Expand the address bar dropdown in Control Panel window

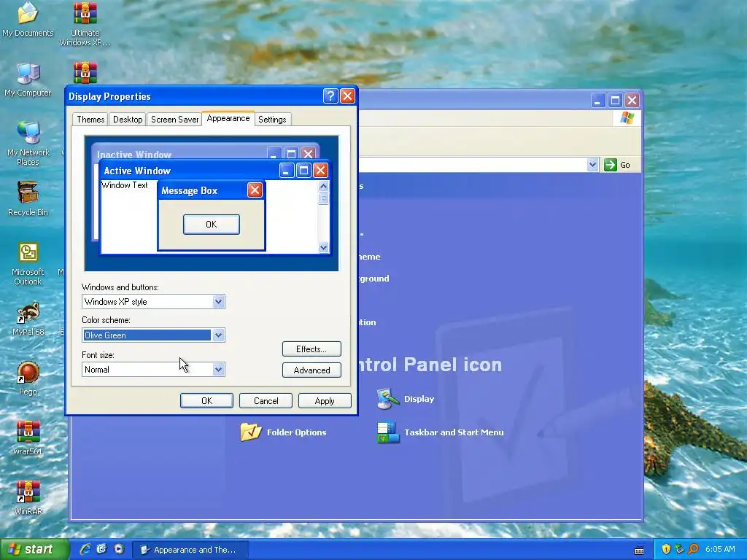[x=592, y=165]
